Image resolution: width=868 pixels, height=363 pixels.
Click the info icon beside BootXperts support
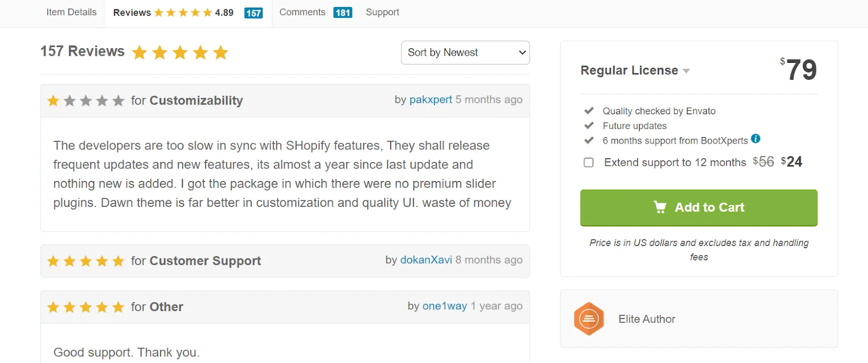point(756,139)
